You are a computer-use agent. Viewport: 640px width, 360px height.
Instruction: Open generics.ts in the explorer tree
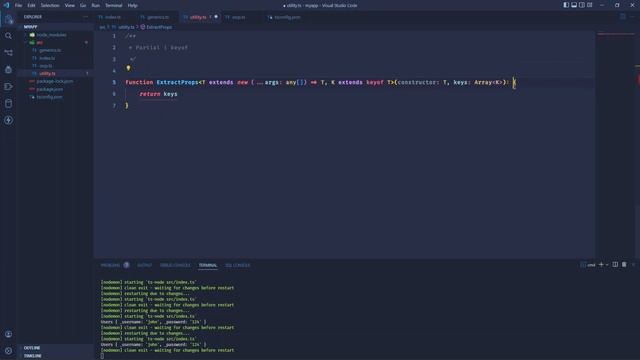56,50
